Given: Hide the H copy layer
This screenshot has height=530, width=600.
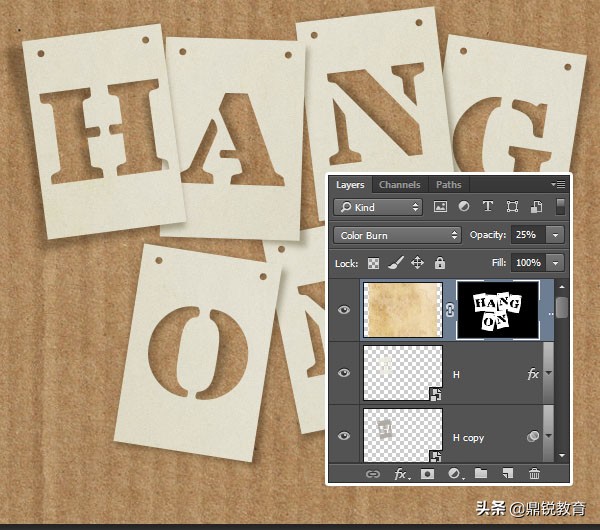Looking at the screenshot, I should (345, 437).
